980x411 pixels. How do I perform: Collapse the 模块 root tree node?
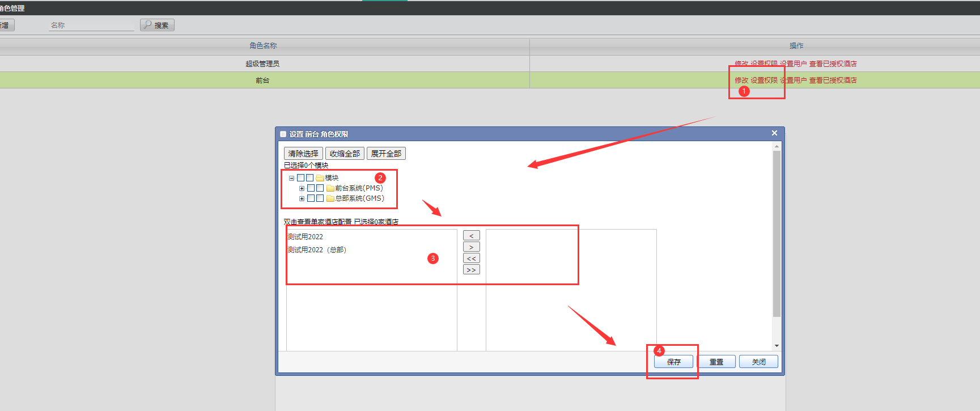click(292, 178)
